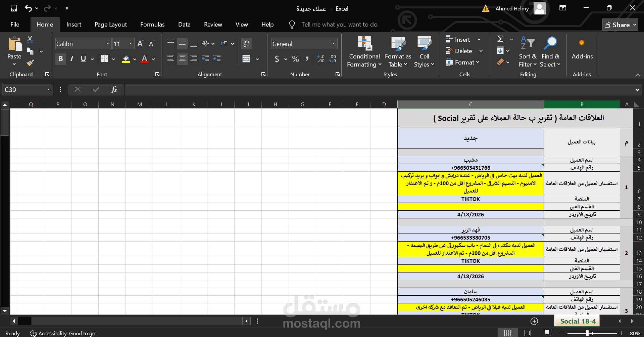
Task: Click the Cut scissors icon
Action: click(30, 40)
